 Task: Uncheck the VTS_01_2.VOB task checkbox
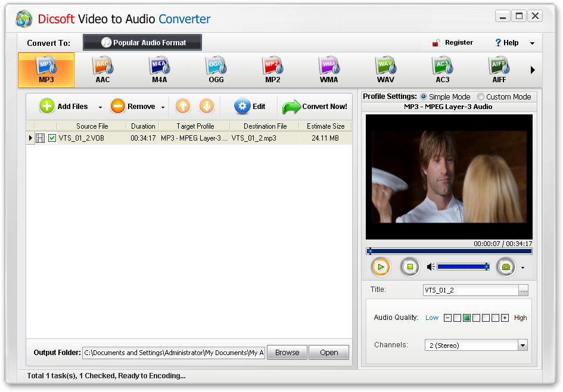tap(52, 138)
